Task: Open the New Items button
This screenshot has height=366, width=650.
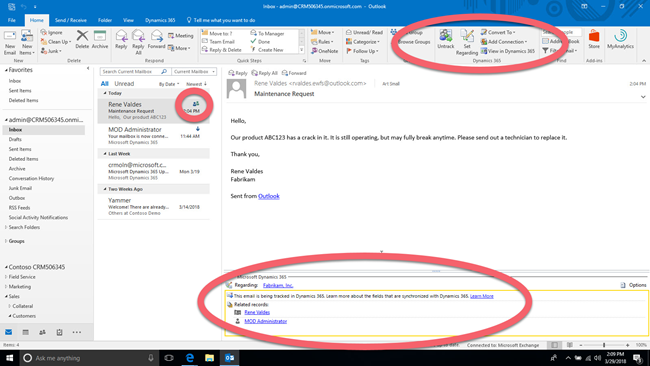Action: point(27,42)
